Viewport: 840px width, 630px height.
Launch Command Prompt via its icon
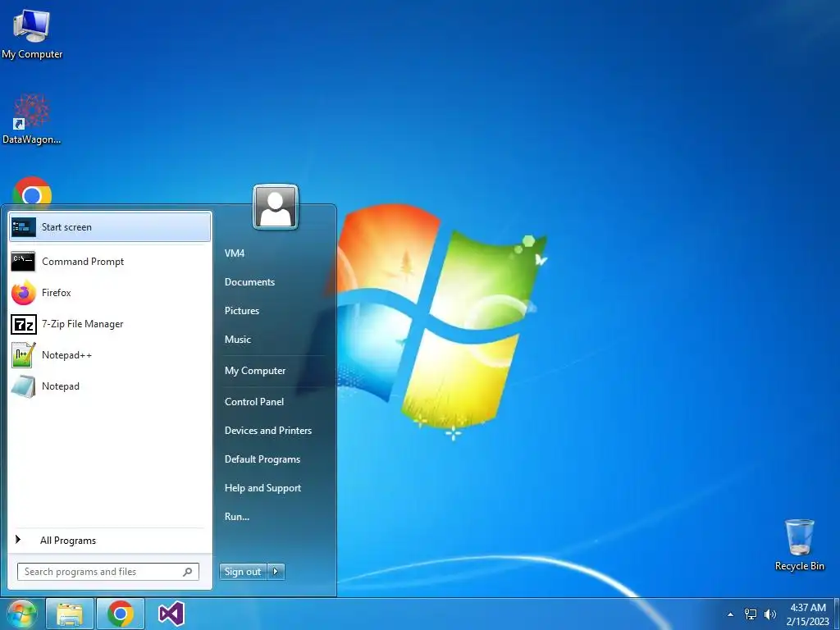pyautogui.click(x=23, y=262)
